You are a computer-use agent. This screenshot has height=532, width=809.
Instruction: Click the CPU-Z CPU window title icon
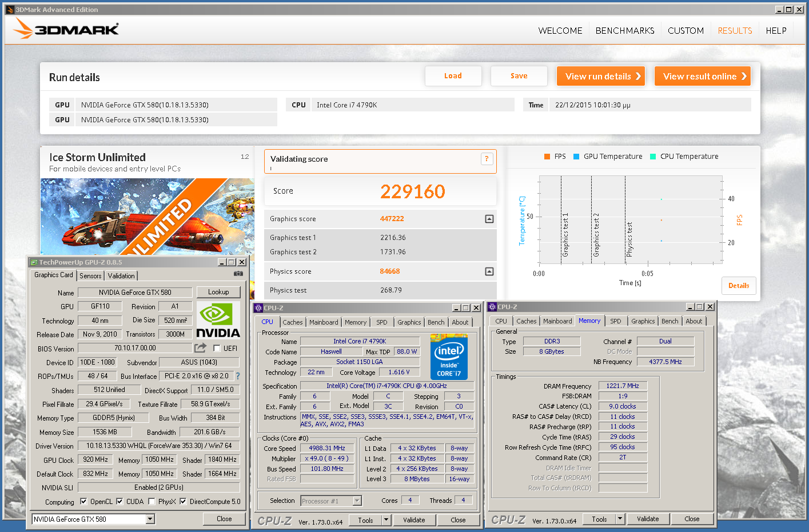258,308
